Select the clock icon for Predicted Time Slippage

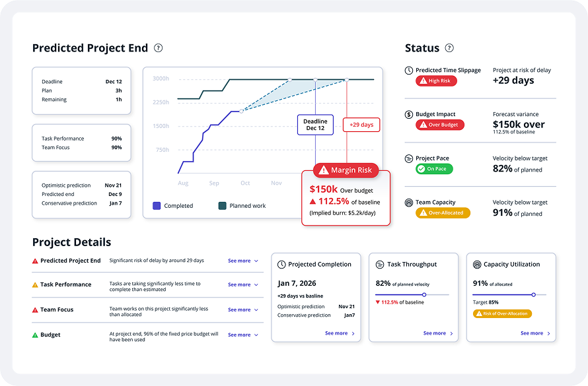pos(409,70)
